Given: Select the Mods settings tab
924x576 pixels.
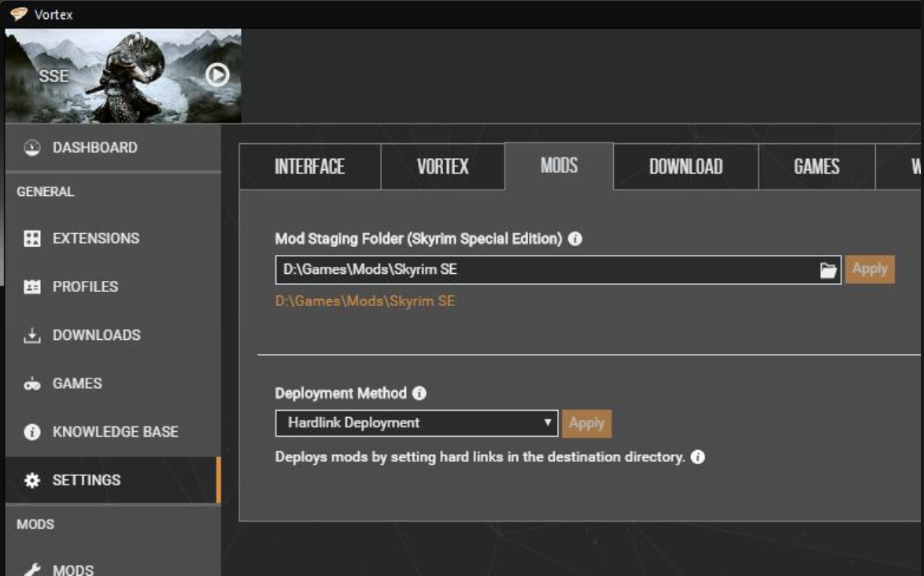Looking at the screenshot, I should 560,166.
